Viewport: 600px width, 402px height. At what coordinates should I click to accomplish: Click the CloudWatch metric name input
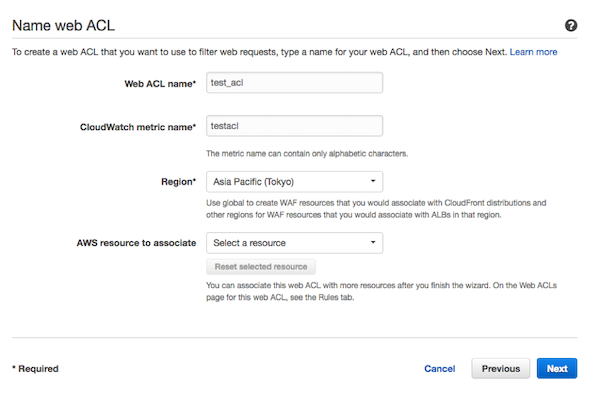(294, 127)
